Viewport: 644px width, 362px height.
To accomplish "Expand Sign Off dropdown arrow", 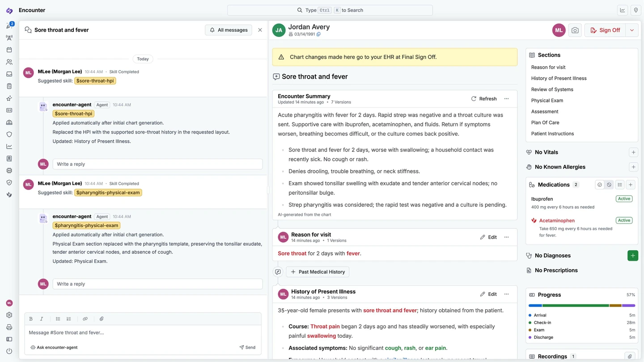I will (632, 30).
